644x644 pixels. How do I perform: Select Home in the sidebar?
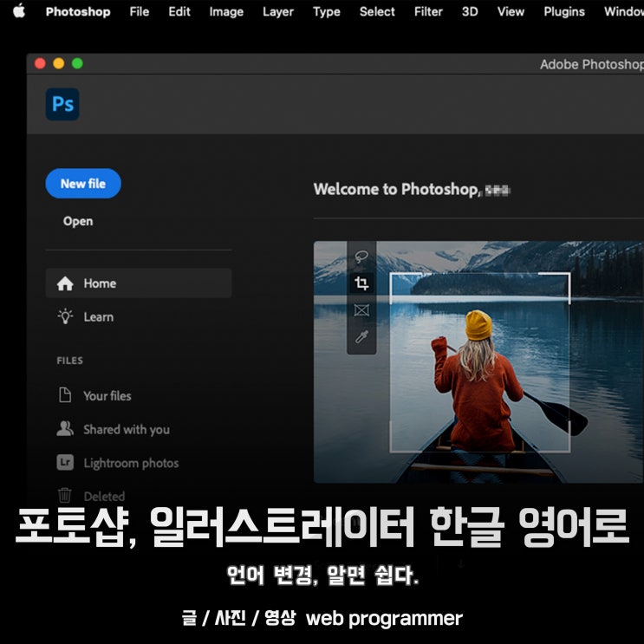tap(139, 283)
